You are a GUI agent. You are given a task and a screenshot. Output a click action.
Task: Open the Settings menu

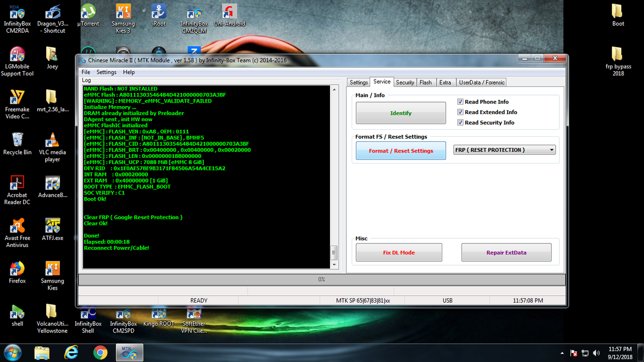point(107,72)
